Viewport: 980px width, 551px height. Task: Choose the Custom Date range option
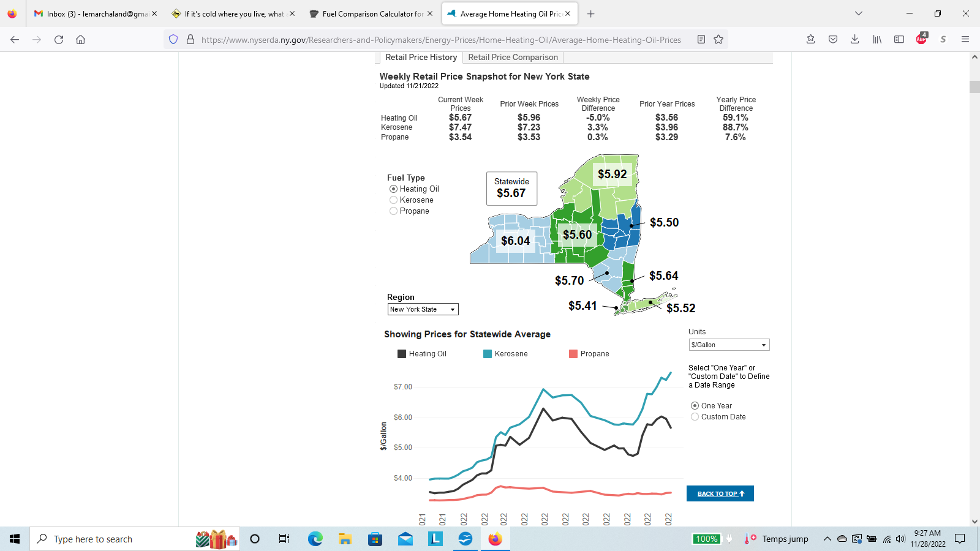point(695,417)
